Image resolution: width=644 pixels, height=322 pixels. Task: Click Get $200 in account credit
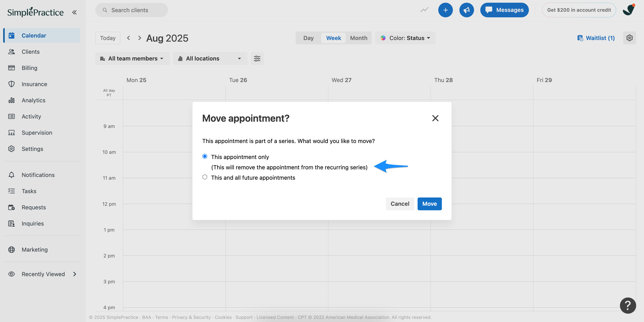click(579, 10)
